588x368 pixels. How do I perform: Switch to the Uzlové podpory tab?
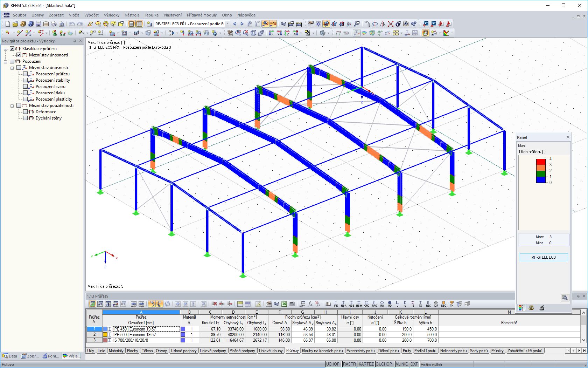point(183,351)
